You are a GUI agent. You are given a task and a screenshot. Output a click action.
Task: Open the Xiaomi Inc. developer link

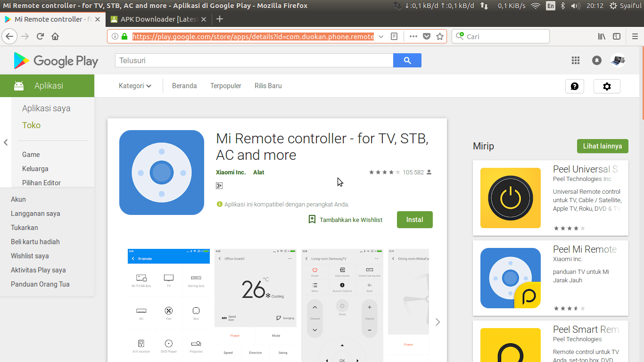click(231, 173)
